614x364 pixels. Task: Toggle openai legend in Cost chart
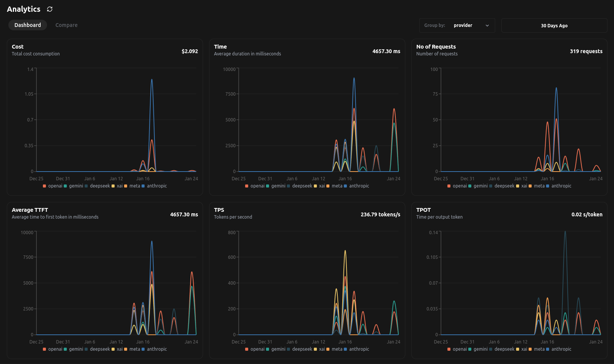53,186
